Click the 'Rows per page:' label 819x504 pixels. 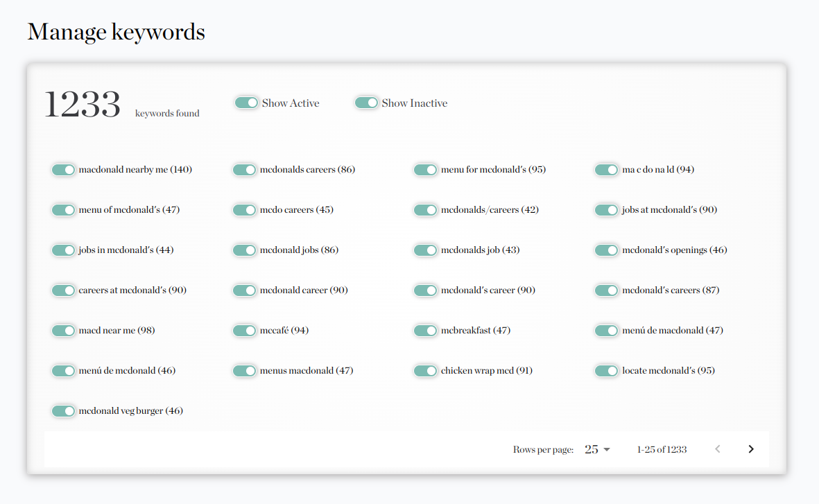click(543, 450)
